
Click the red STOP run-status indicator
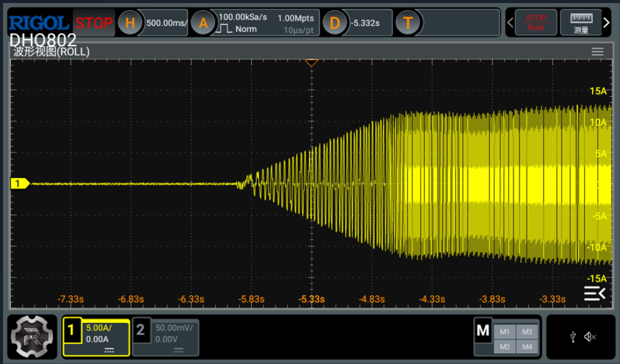click(x=94, y=23)
